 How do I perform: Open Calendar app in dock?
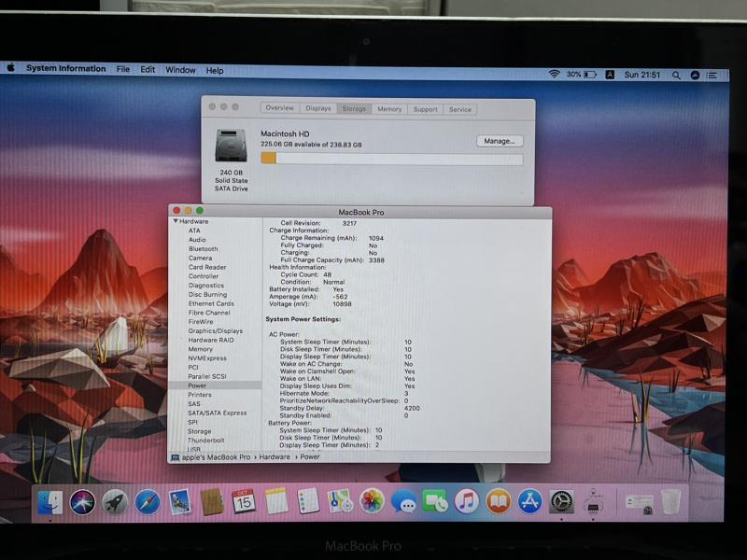tap(244, 501)
